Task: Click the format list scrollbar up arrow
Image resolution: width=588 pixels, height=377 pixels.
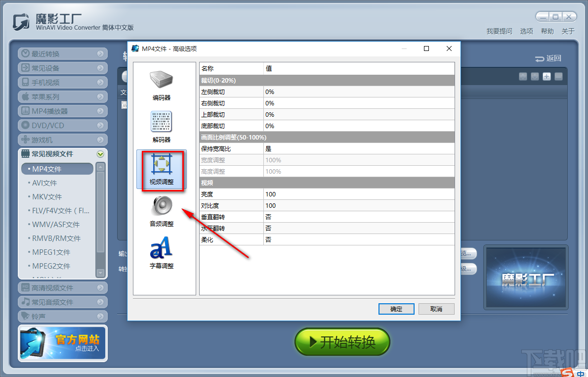Action: coord(100,167)
